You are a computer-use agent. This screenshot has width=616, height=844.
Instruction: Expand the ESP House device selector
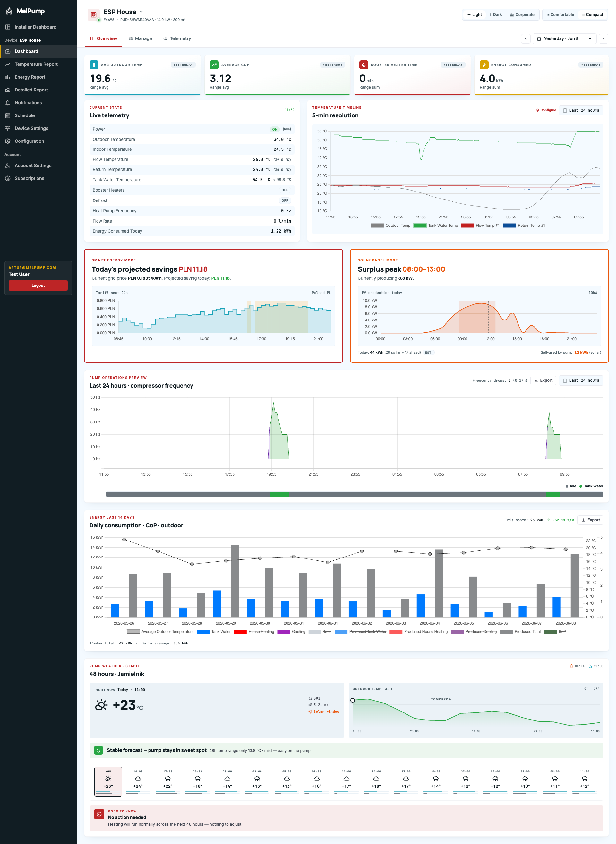[x=141, y=12]
